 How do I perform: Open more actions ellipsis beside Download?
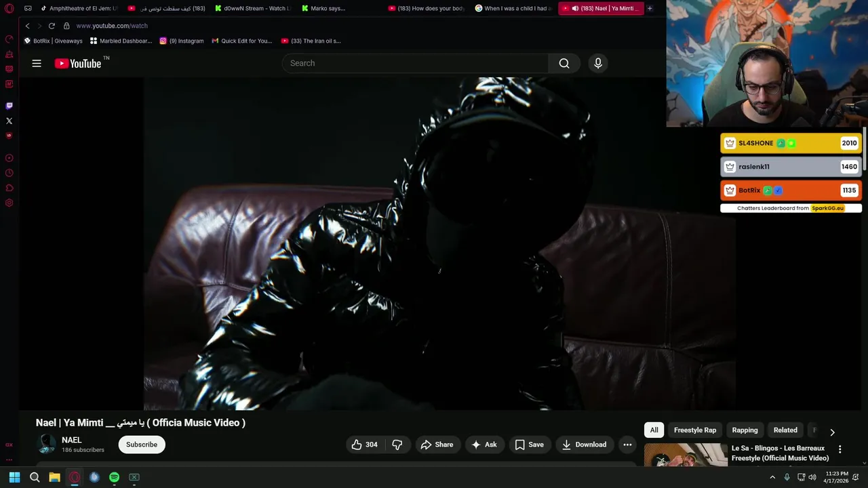pos(627,445)
